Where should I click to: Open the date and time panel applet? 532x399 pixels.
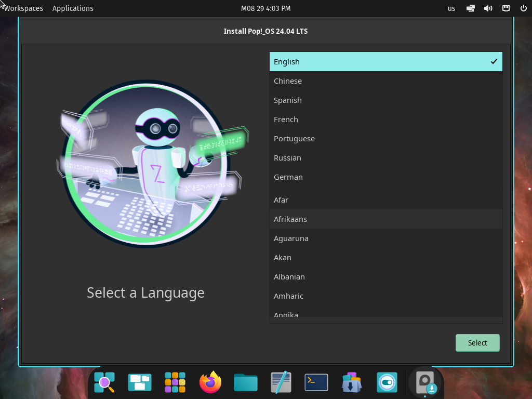tap(265, 8)
